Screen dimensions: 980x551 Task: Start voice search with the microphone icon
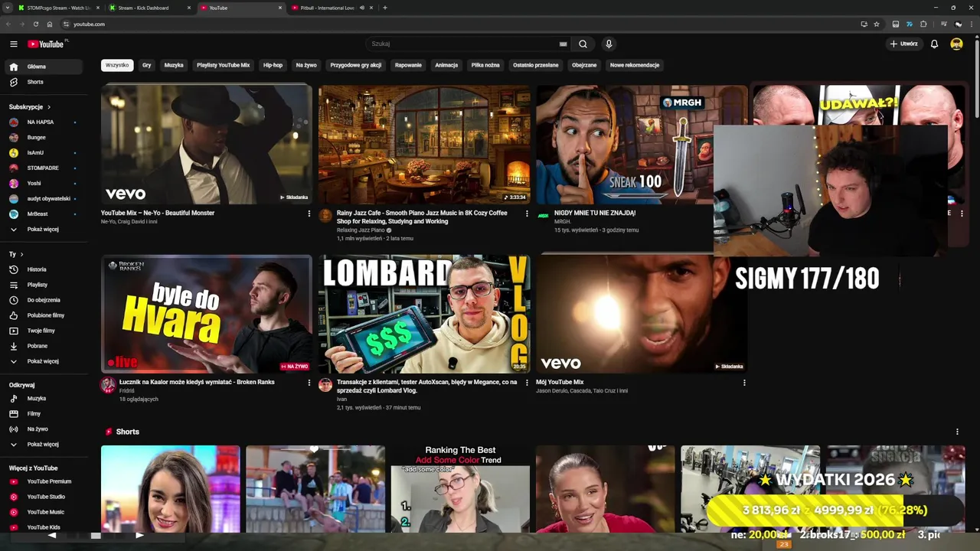(x=609, y=44)
